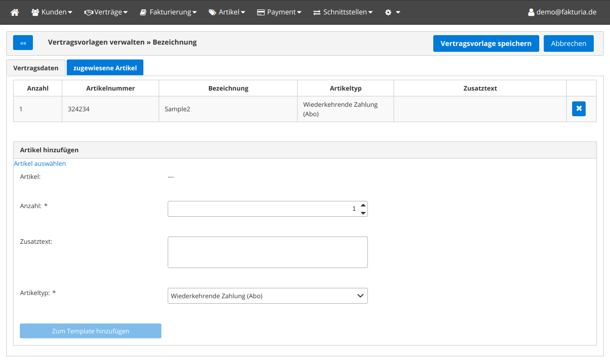Click the user profile icon
The height and width of the screenshot is (364, 610).
tap(531, 12)
